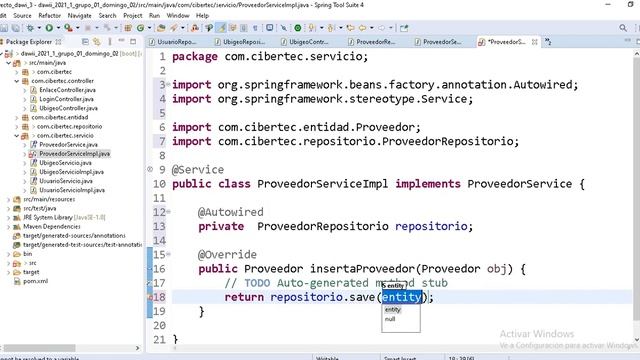Click the highlighted 'entity' text in editor
The width and height of the screenshot is (640, 360).
click(402, 297)
